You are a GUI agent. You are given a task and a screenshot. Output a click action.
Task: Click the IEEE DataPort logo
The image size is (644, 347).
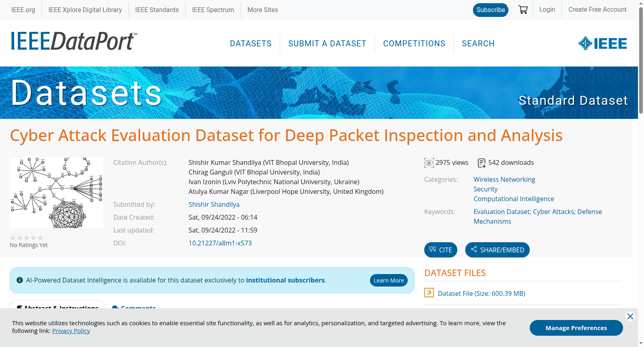click(x=74, y=42)
